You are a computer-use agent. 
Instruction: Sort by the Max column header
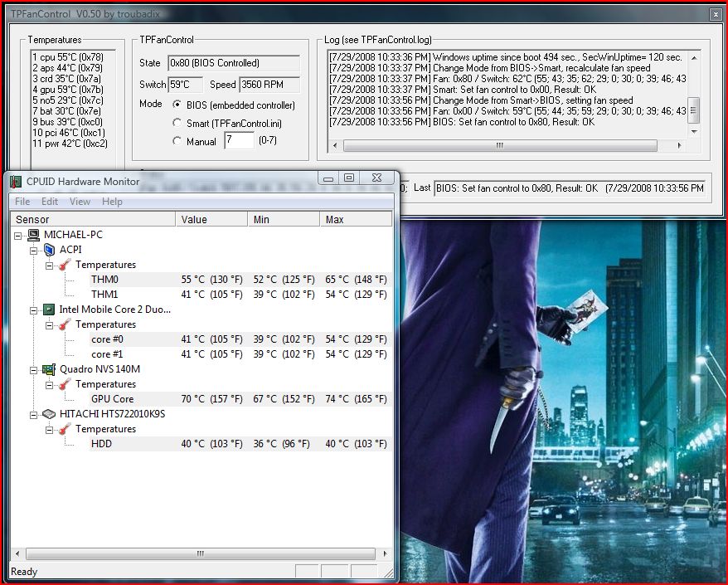pos(356,219)
